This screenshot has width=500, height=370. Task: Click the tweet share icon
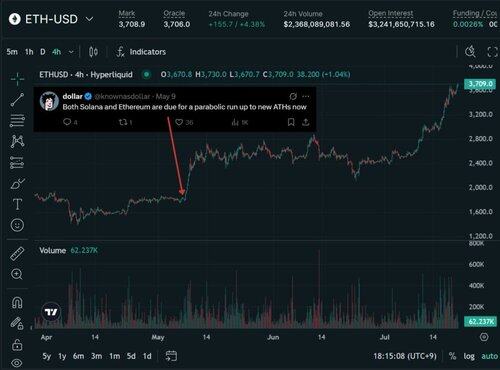(x=306, y=122)
